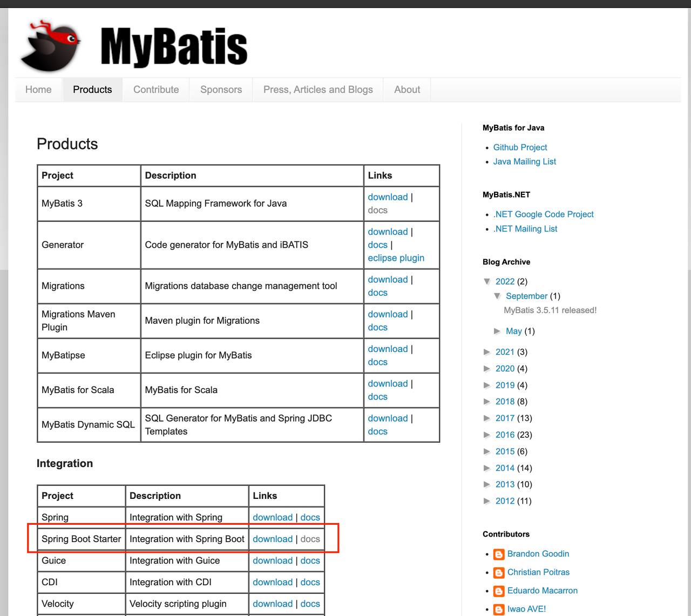Open docs for Migrations Maven Plugin
The width and height of the screenshot is (691, 616).
click(377, 327)
